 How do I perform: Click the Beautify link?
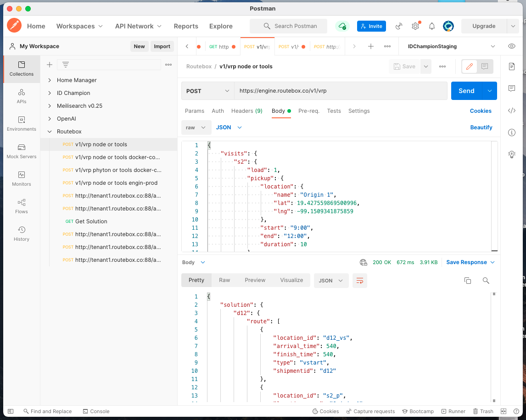coord(481,127)
